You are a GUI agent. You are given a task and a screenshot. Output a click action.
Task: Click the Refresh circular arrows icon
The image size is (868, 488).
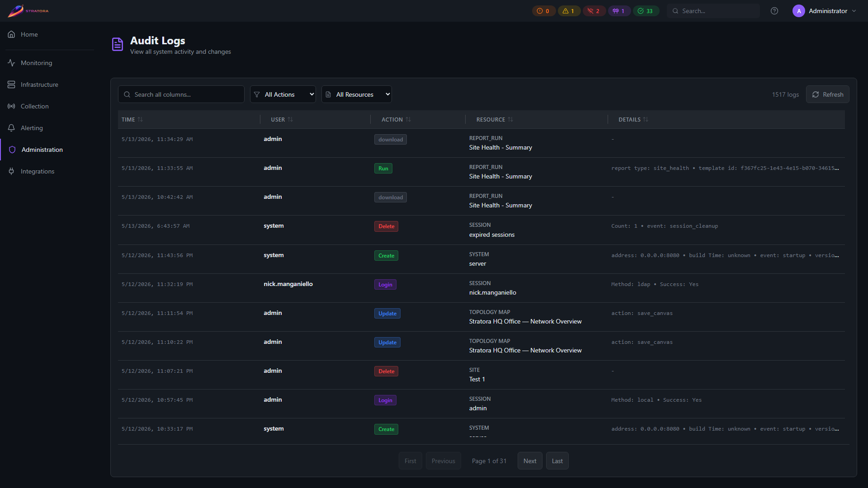[x=816, y=94]
